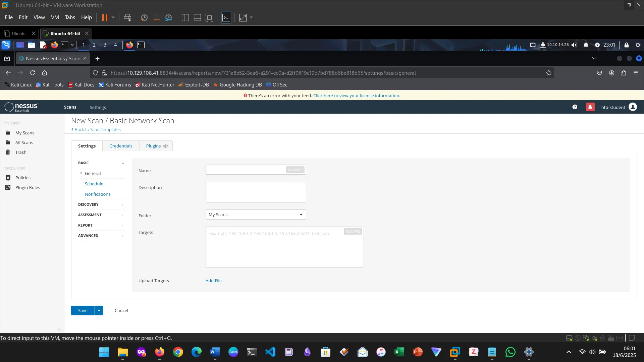Toggle the eye icon on the Plugins tab

coord(165,146)
